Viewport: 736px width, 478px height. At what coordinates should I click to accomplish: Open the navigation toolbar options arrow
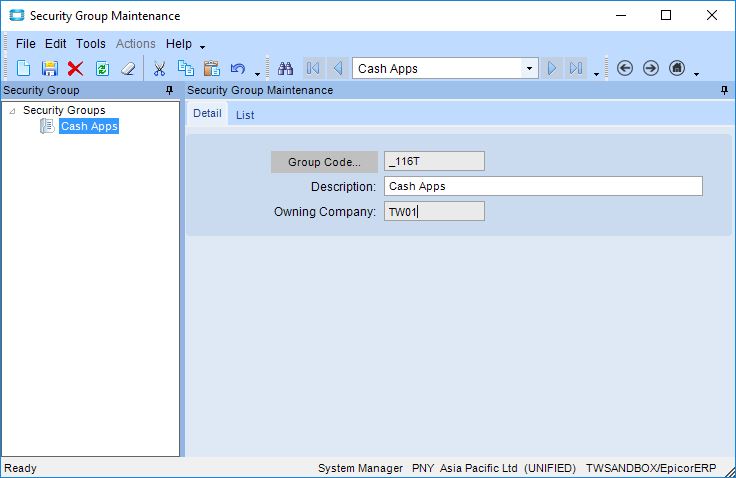pyautogui.click(x=596, y=74)
